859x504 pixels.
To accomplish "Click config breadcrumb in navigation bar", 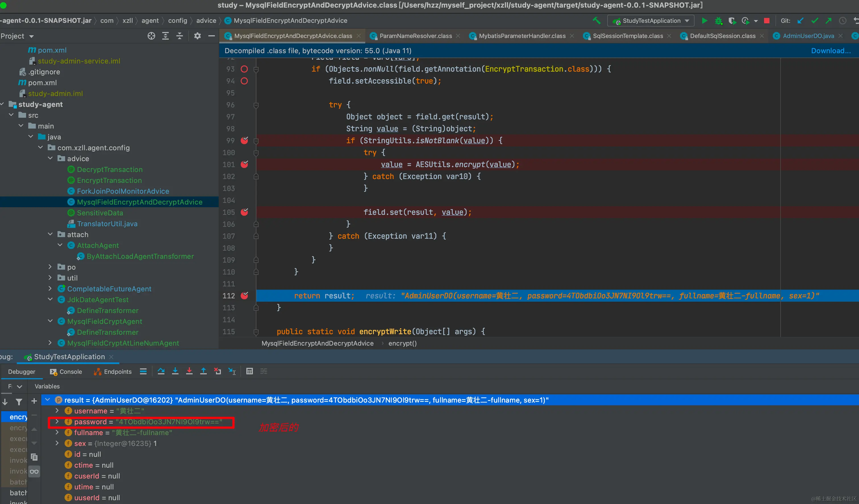I will [x=177, y=20].
